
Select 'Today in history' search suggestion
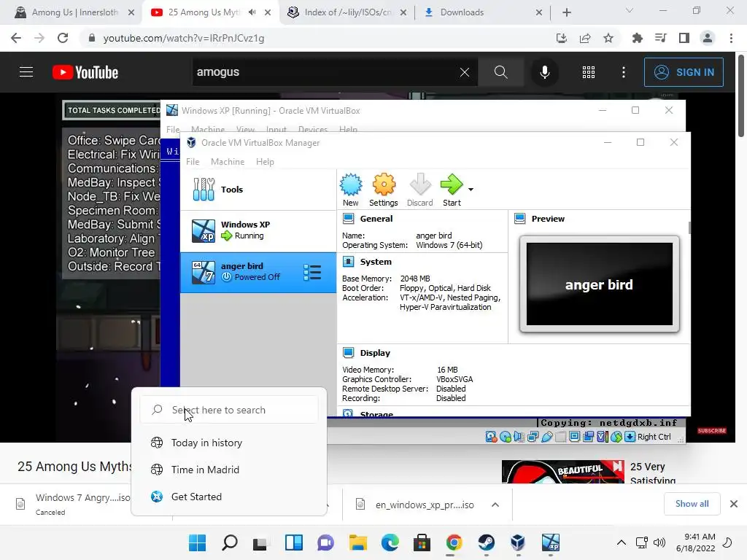(x=228, y=443)
